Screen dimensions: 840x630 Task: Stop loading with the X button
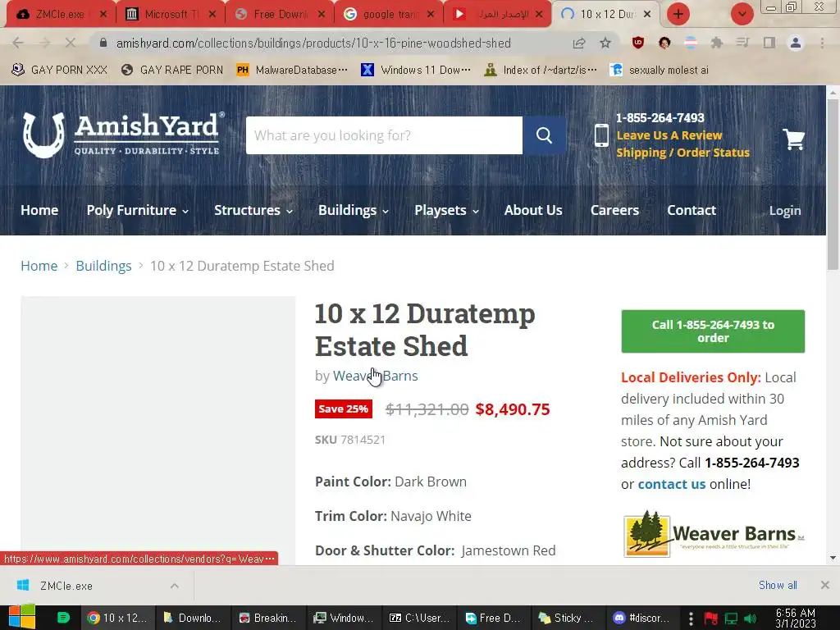coord(71,43)
